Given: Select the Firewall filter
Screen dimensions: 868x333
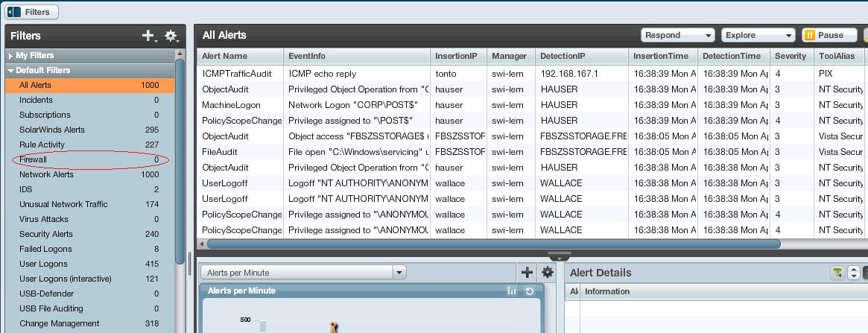Looking at the screenshot, I should (89, 160).
